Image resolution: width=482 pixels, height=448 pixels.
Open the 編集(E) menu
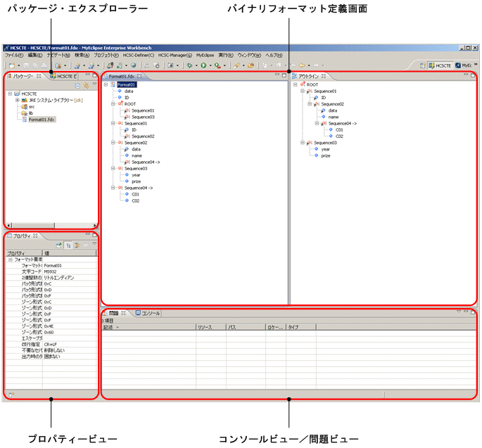click(x=35, y=56)
